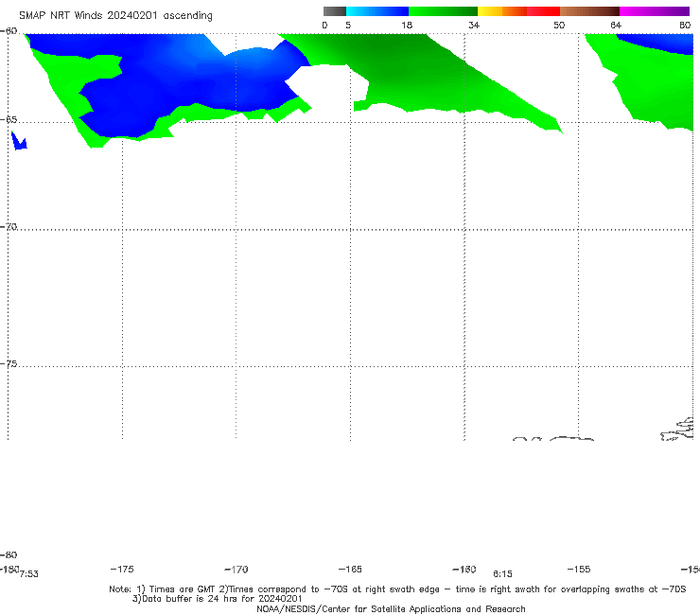The height and width of the screenshot is (615, 700).
Task: Click the swath time '6:15'
Action: click(x=502, y=574)
